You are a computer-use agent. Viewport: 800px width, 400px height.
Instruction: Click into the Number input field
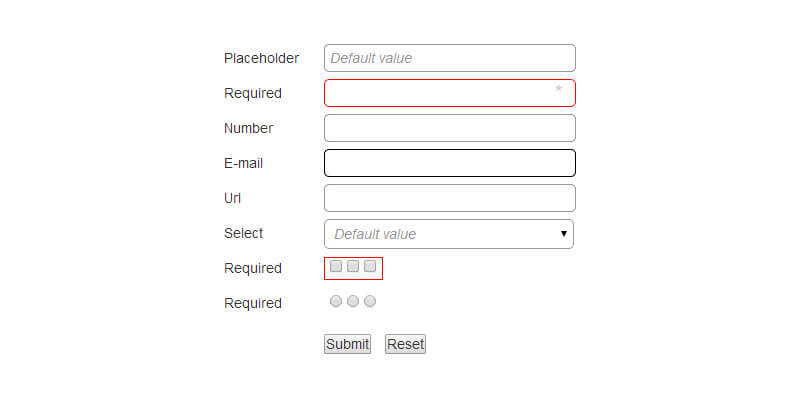(450, 128)
